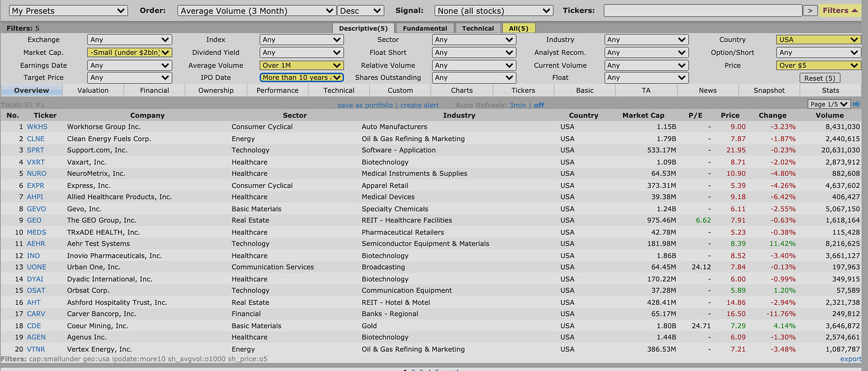
Task: Click the save as portfolio link
Action: click(x=365, y=106)
